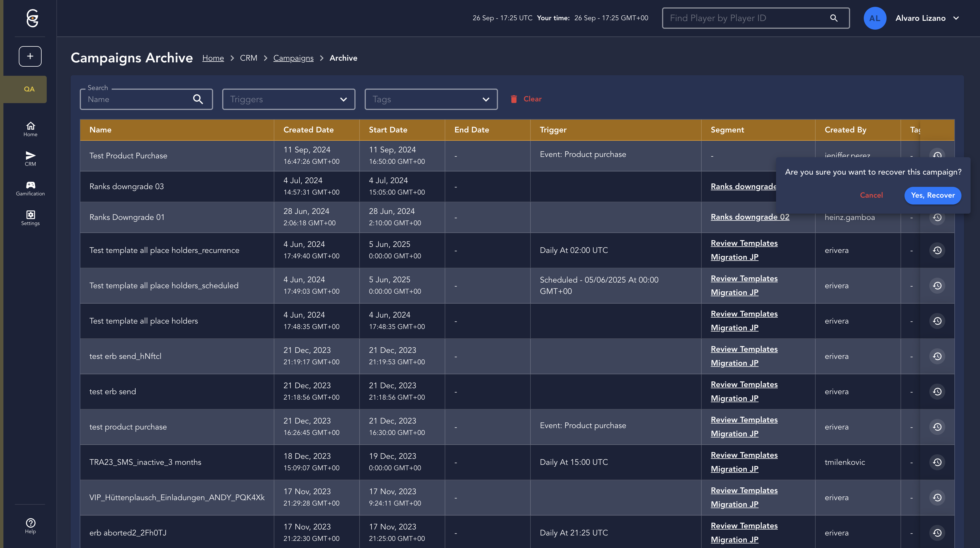Go to Campaigns breadcrumb link

click(x=293, y=58)
